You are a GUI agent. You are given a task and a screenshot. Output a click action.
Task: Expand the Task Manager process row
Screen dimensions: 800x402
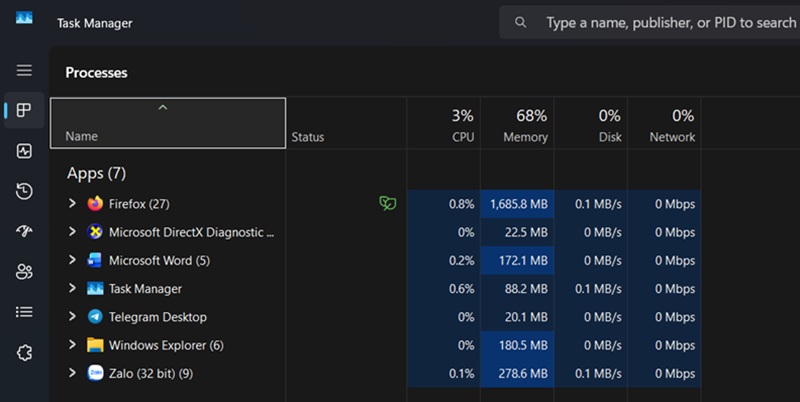pyautogui.click(x=72, y=288)
